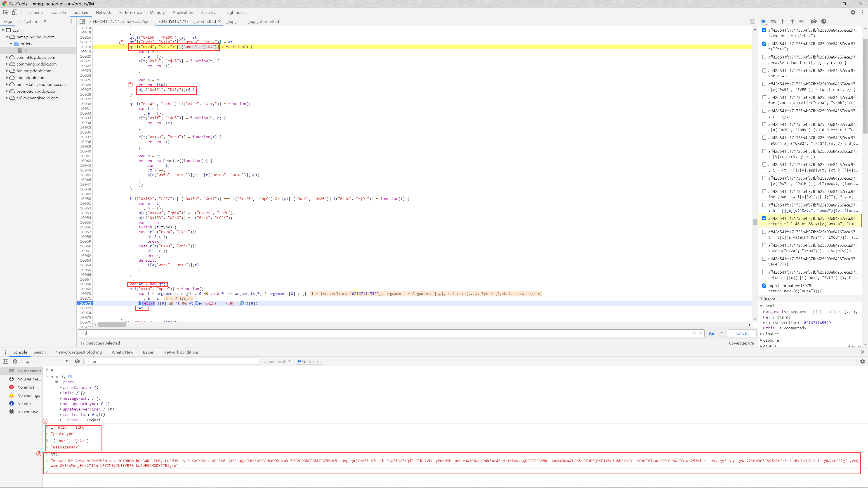The image size is (868, 488).
Task: Expand commfile.pddpic.com domain
Action: point(7,57)
